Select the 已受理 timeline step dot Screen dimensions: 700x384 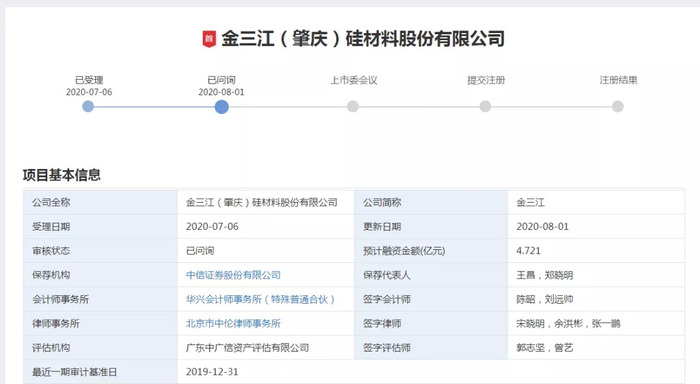coord(88,106)
